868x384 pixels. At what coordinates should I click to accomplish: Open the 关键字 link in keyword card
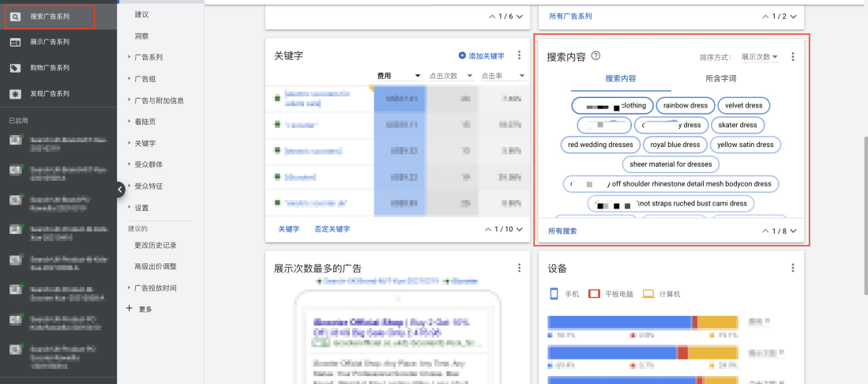coord(288,229)
